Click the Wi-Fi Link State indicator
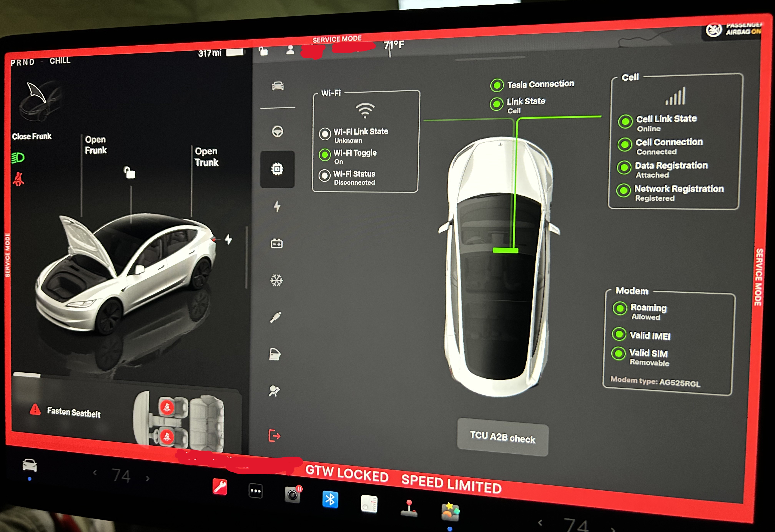This screenshot has height=532, width=775. (x=325, y=134)
